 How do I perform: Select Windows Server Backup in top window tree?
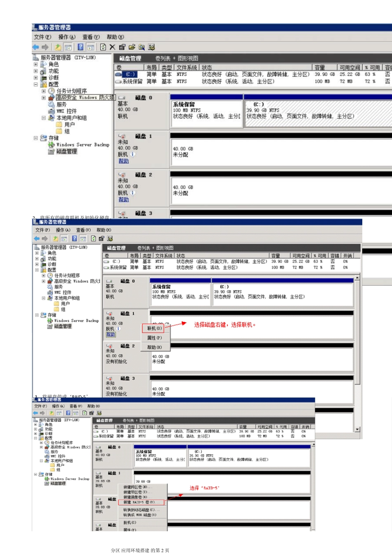83,145
